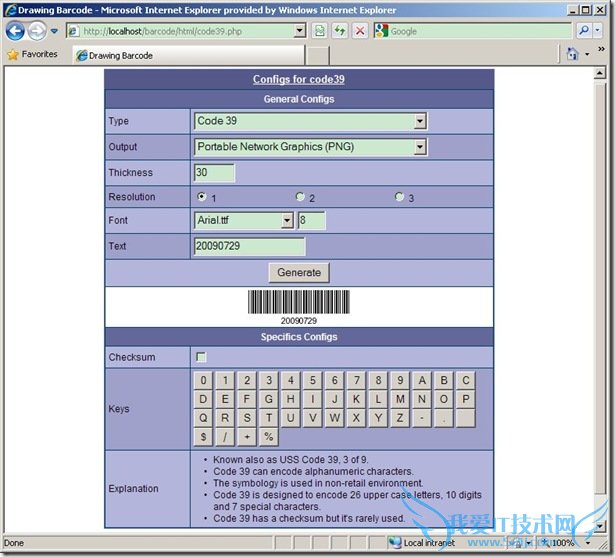The image size is (615, 557).
Task: Open a new blank browser tab
Action: pyautogui.click(x=317, y=56)
